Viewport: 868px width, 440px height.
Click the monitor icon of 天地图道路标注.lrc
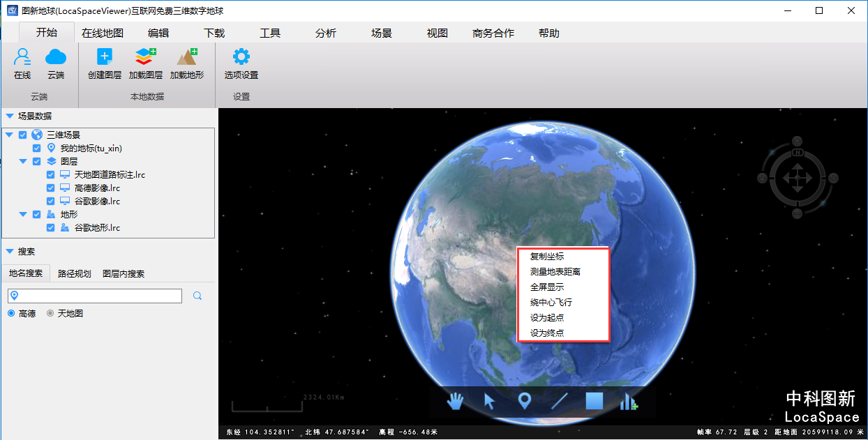(x=65, y=174)
